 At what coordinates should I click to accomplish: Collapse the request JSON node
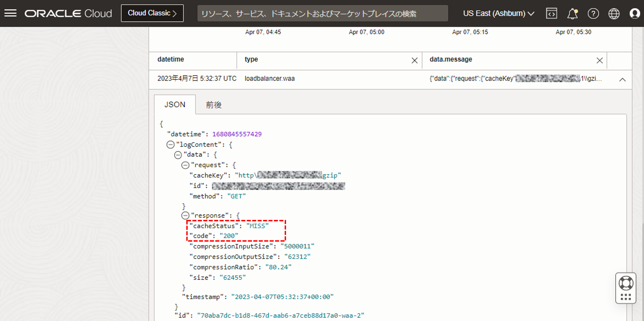point(185,165)
